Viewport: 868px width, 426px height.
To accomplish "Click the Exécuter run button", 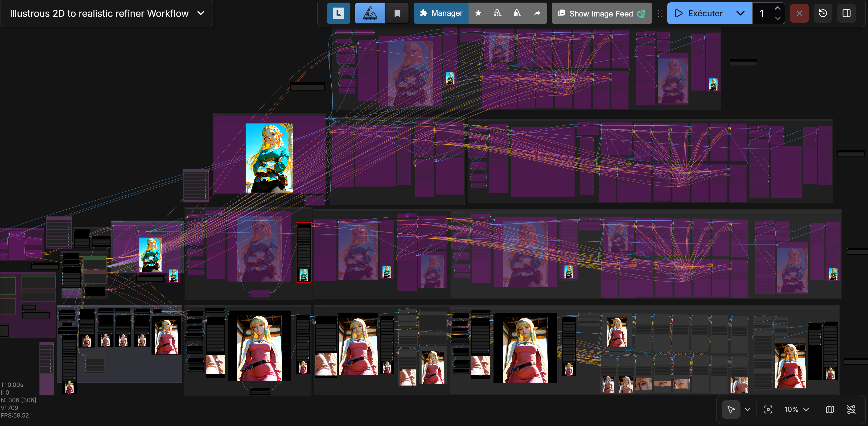I will [x=699, y=13].
